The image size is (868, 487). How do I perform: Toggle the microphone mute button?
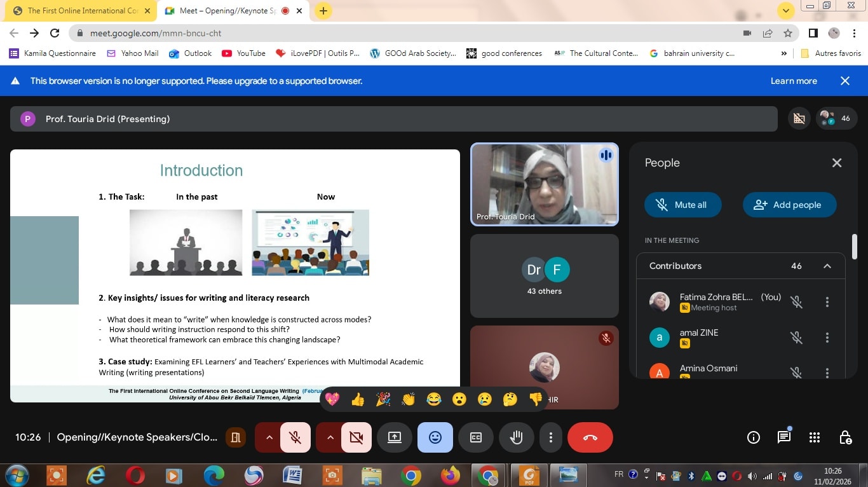295,437
